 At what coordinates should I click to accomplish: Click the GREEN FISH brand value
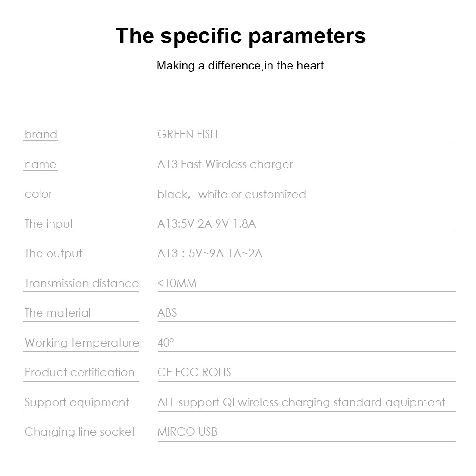coord(187,134)
